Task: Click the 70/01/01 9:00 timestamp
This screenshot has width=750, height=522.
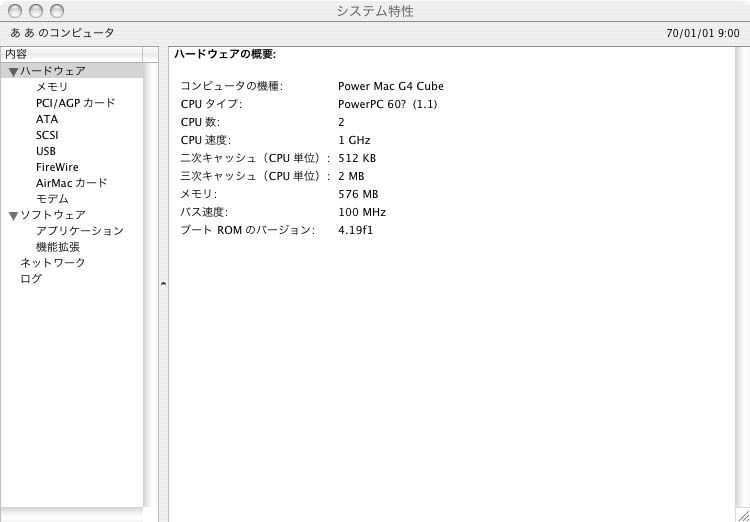Action: point(703,33)
